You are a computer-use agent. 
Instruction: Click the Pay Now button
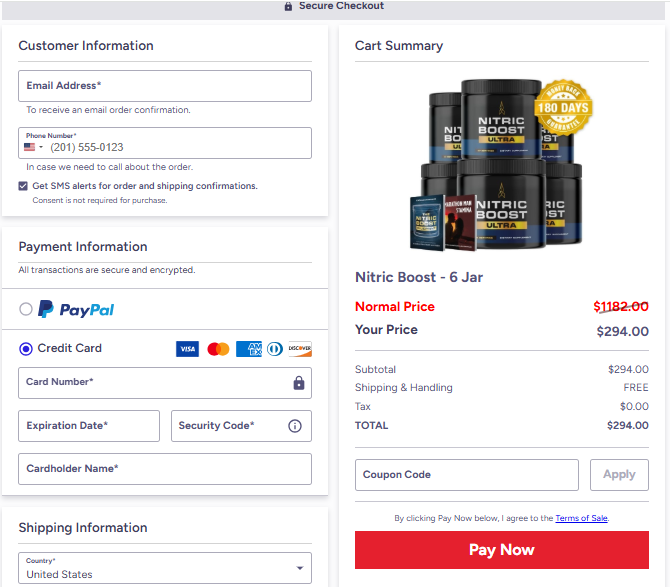pos(502,550)
